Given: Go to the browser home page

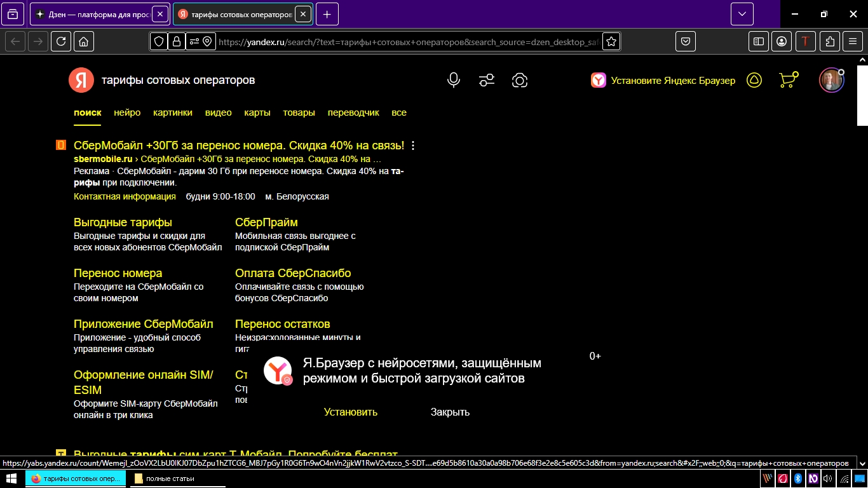Looking at the screenshot, I should tap(84, 41).
